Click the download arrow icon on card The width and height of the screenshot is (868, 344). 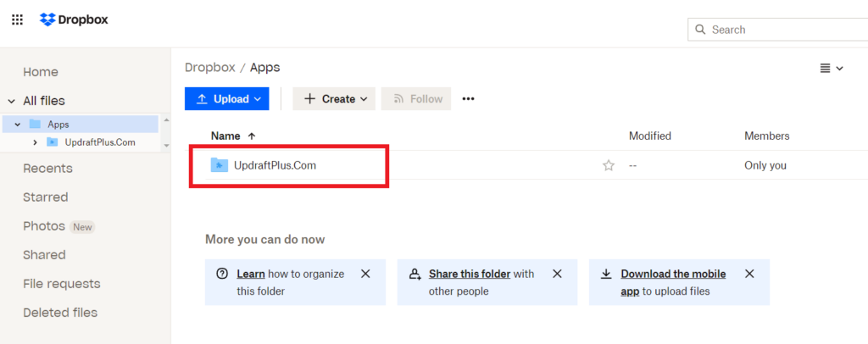point(606,273)
